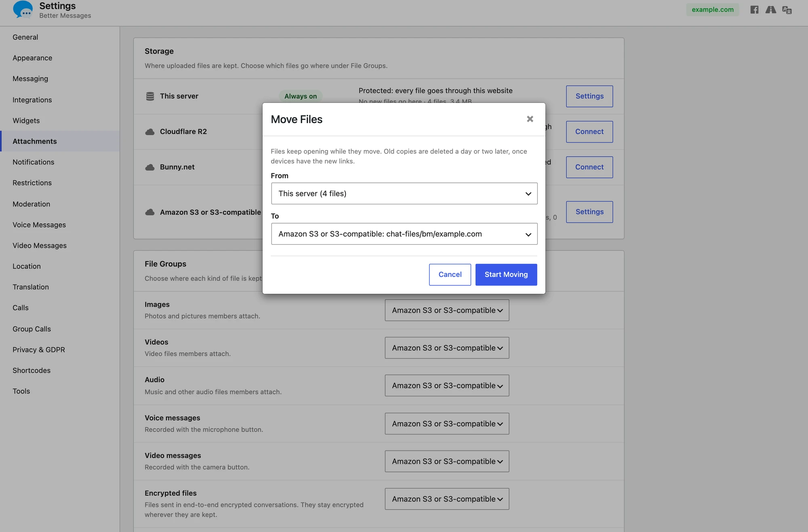
Task: Open Settings for This server storage
Action: coord(589,96)
